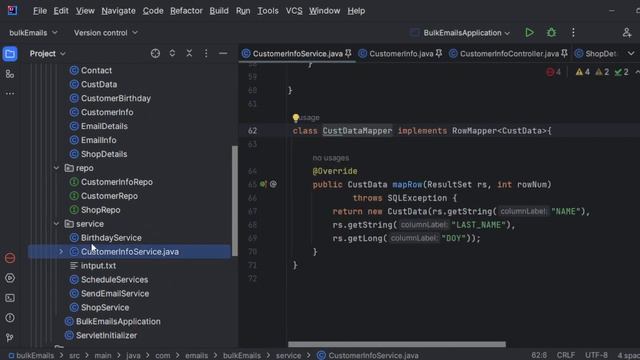Debug BulkEmailsApplication with bug icon
The width and height of the screenshot is (640, 360).
point(551,33)
